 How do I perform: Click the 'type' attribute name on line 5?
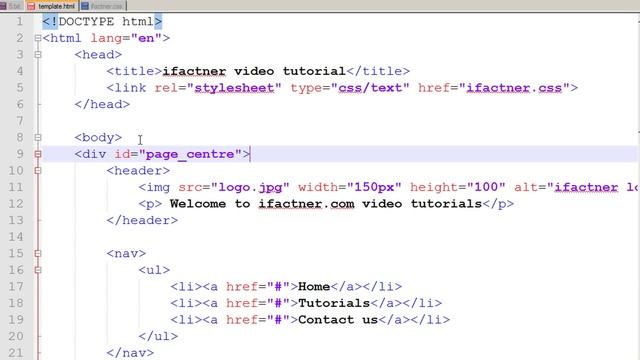tap(306, 88)
